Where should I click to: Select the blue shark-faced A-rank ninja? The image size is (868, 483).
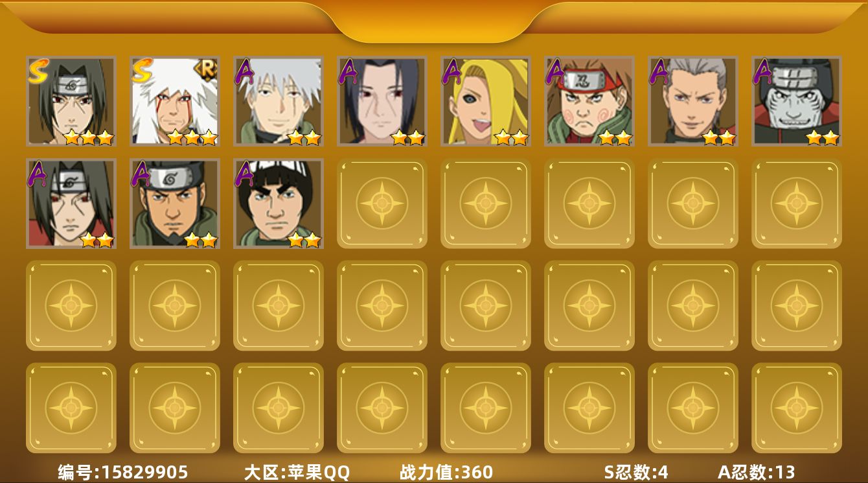coord(797,101)
